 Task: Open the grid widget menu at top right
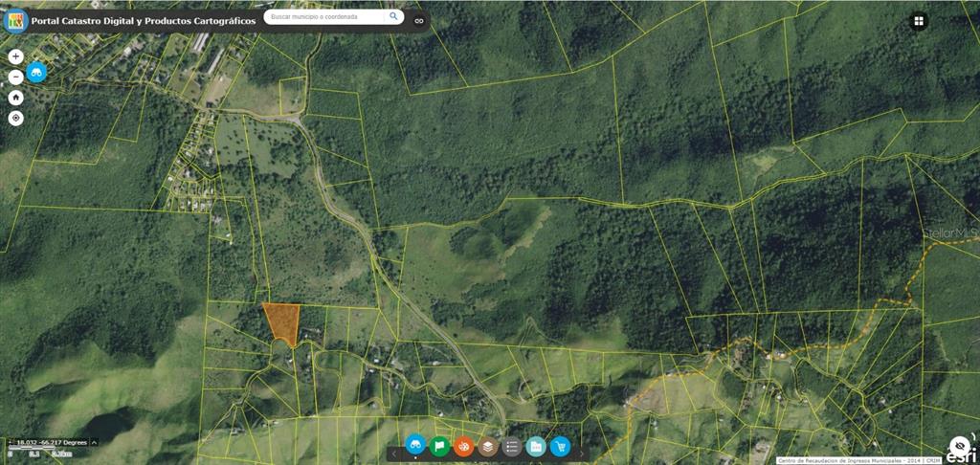(919, 21)
